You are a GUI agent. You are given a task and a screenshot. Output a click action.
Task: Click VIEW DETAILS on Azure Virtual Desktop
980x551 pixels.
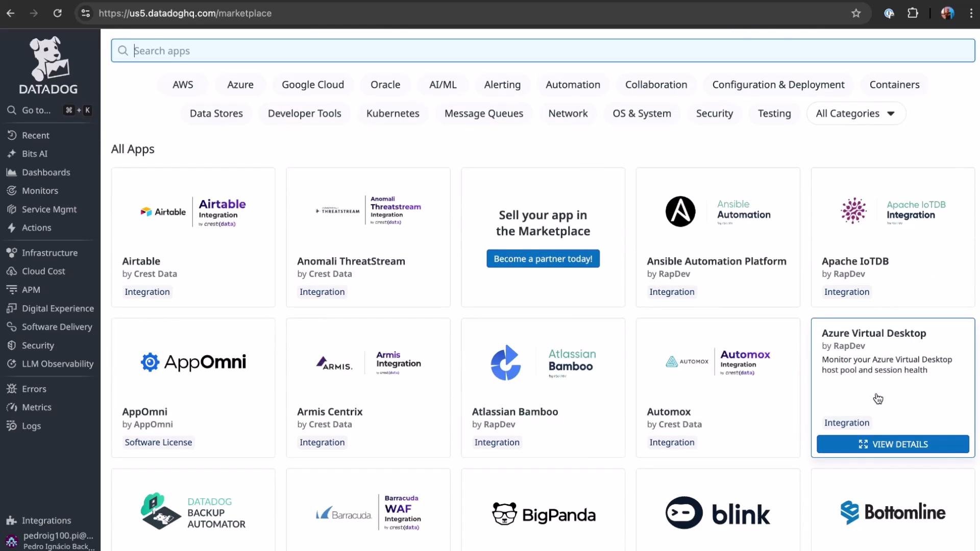coord(893,444)
